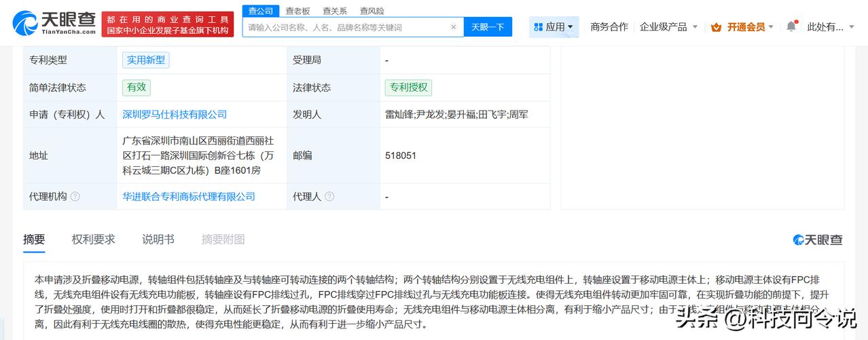Click the apps grid icon next to 应用

[538, 27]
